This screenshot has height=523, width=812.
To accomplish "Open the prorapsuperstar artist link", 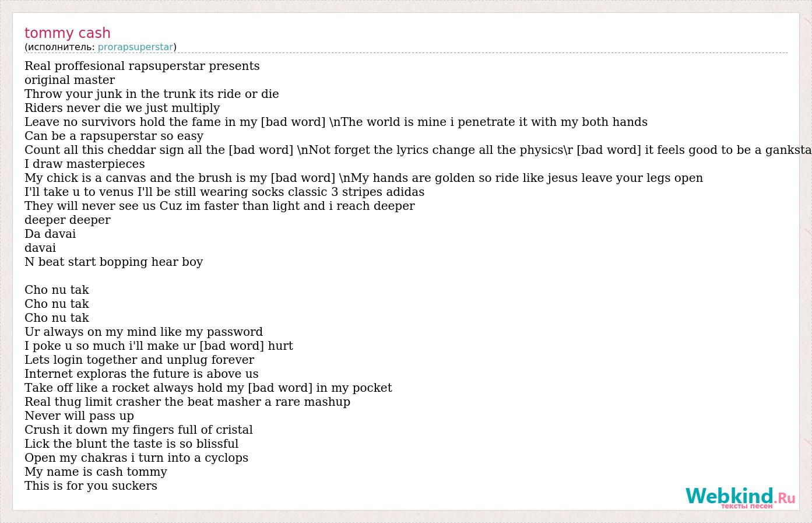I will pyautogui.click(x=135, y=47).
